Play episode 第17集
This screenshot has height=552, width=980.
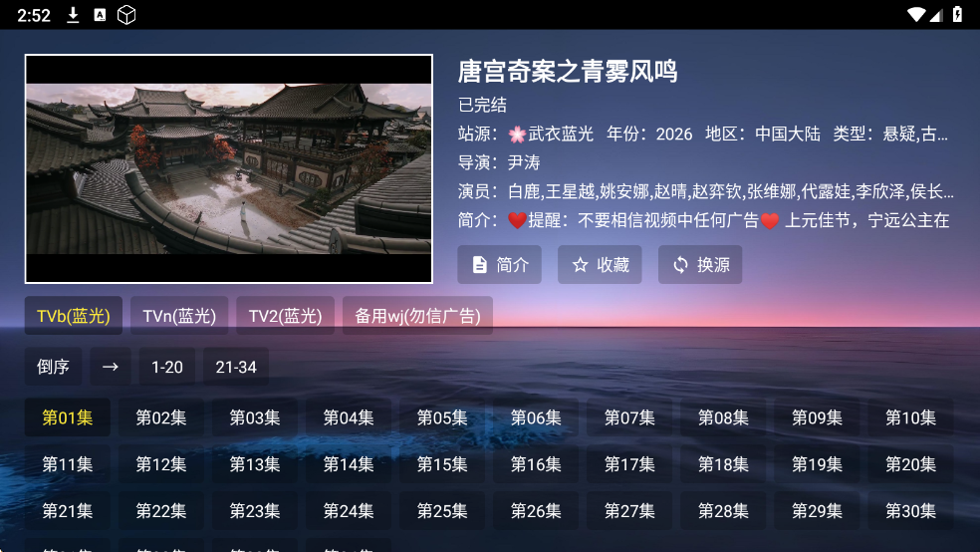[630, 464]
